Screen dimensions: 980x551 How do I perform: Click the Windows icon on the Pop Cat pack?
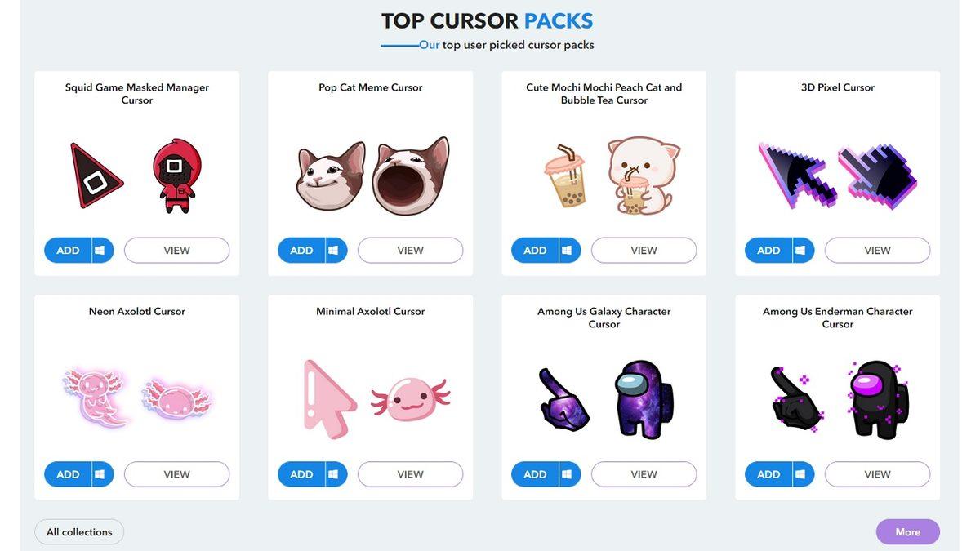(x=333, y=251)
